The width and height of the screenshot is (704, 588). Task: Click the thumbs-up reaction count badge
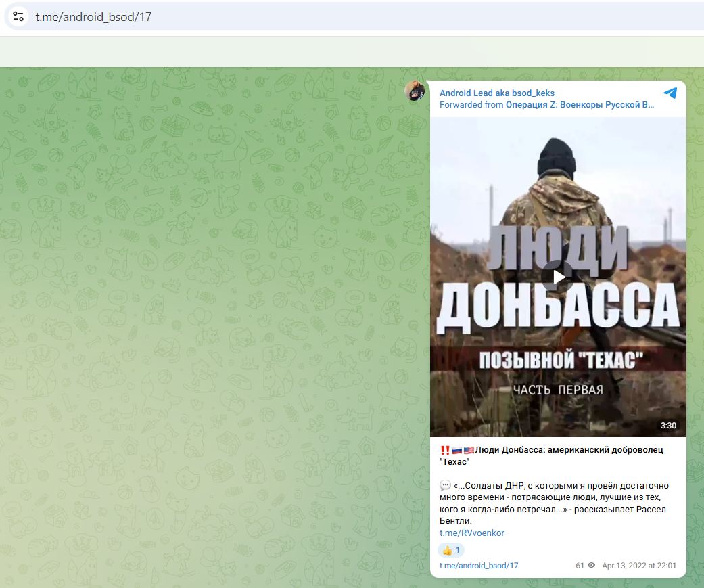pos(450,550)
